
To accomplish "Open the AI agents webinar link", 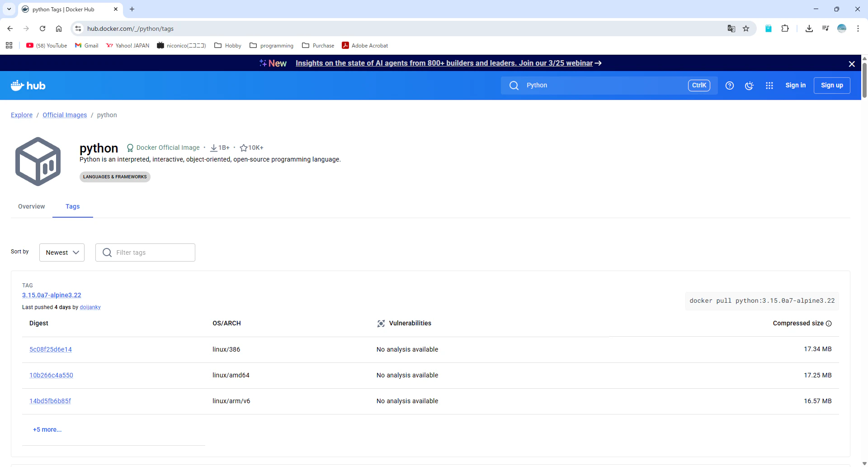I will point(448,63).
